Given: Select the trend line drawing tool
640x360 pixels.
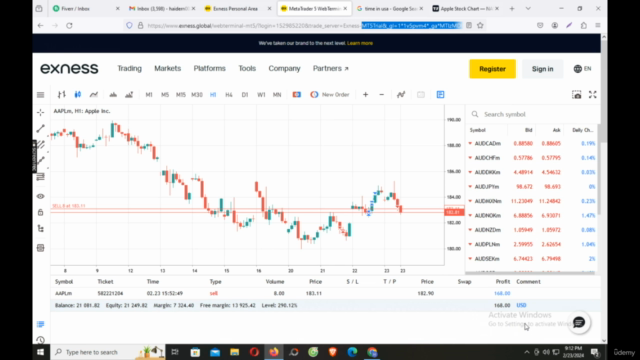Looking at the screenshot, I should [40, 129].
